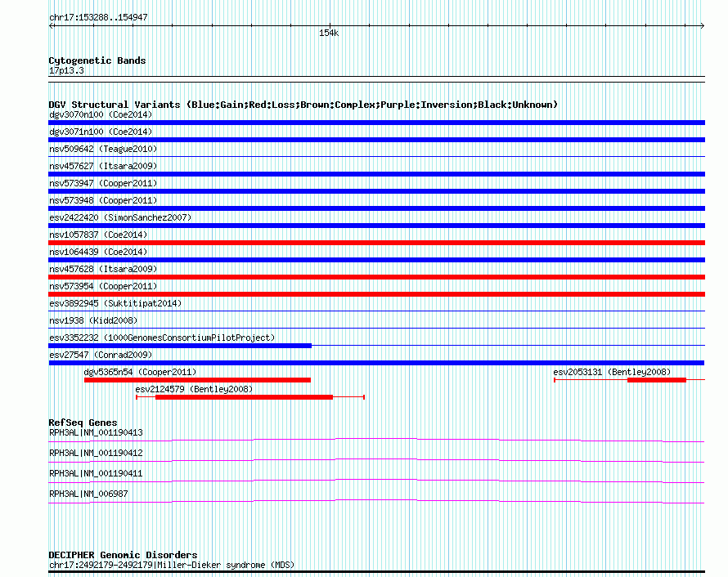Click the red bar under nsv1057837

click(376, 243)
